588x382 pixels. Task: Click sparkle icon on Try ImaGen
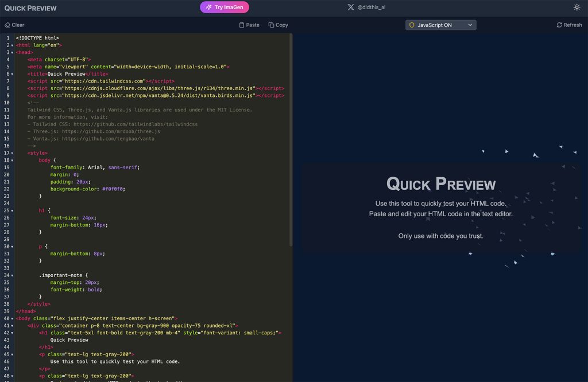tap(209, 7)
